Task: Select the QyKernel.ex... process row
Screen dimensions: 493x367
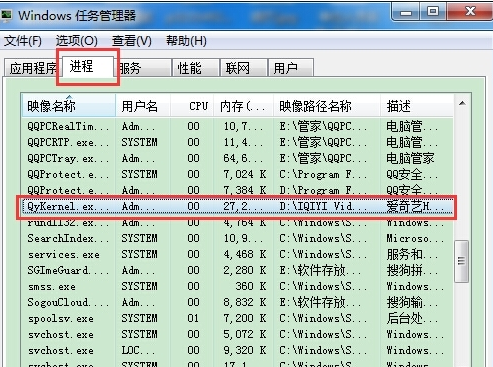Action: [237, 206]
